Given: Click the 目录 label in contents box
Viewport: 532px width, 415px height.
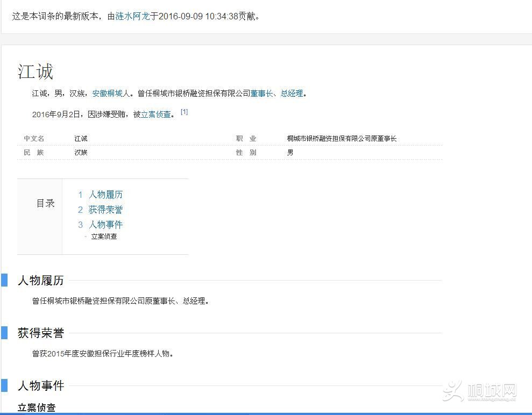Looking at the screenshot, I should pos(46,203).
